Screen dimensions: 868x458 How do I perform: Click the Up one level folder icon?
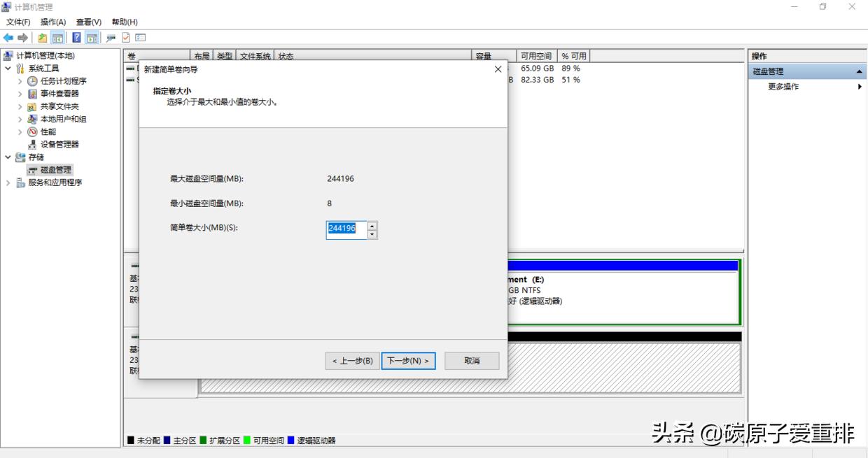coord(43,38)
